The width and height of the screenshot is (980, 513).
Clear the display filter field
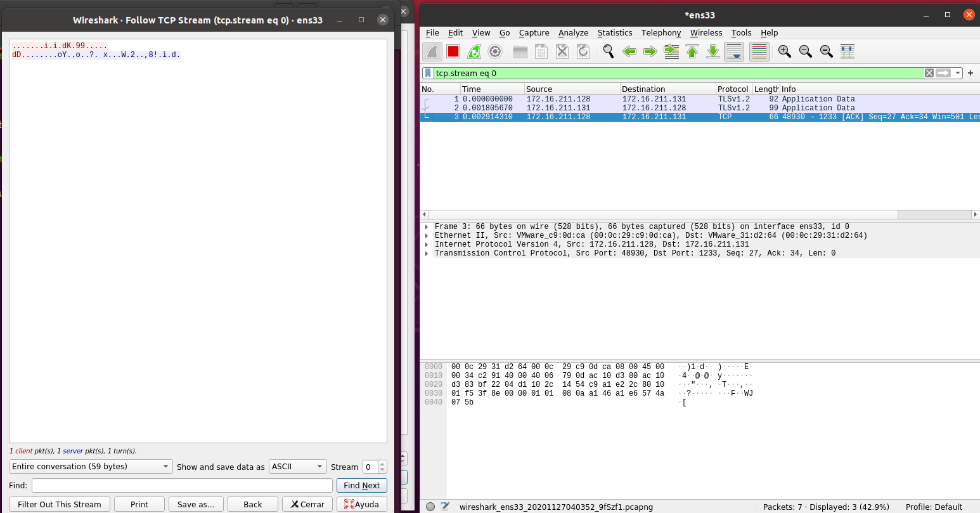(929, 73)
